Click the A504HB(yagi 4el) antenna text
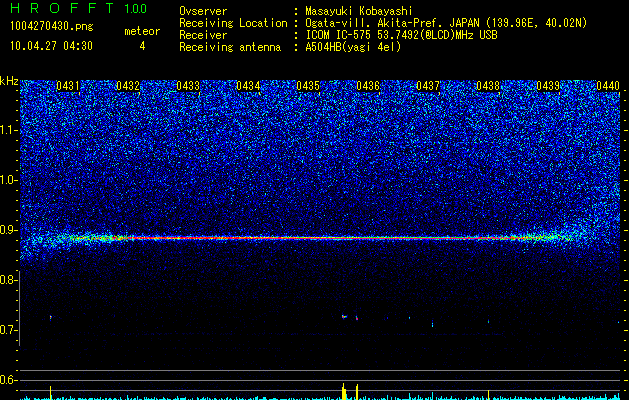 (353, 47)
